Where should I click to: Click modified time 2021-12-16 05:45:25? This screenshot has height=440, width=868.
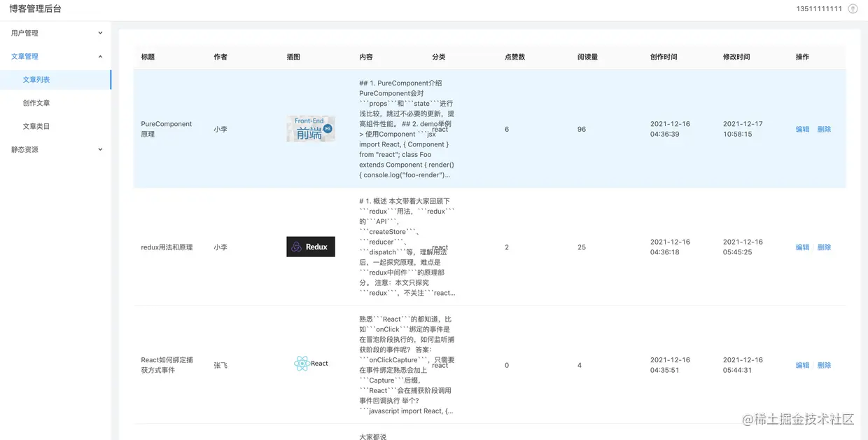743,247
